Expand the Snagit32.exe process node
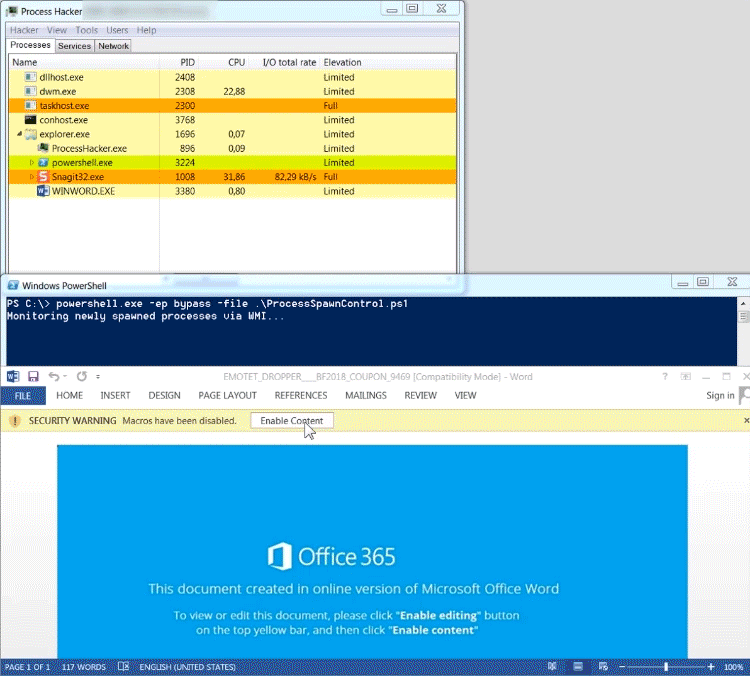 click(x=32, y=177)
